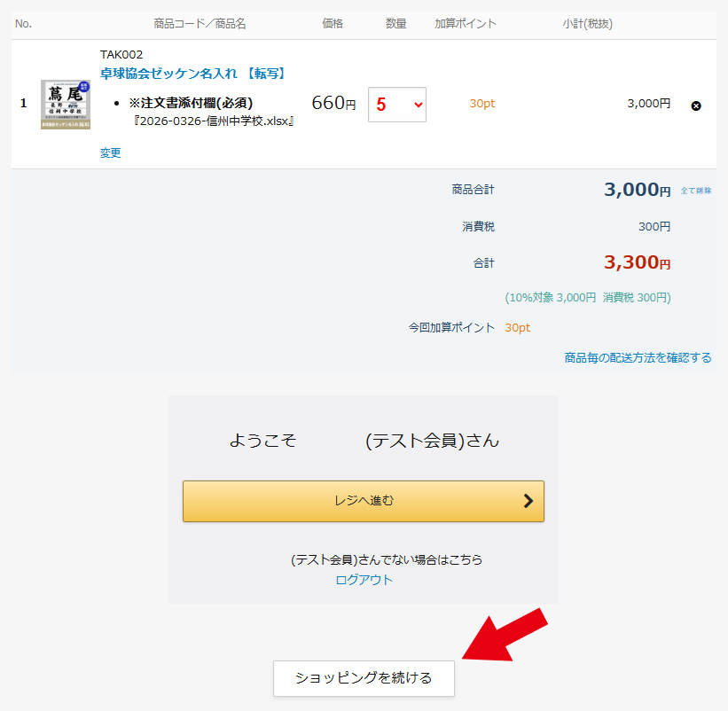Screen dimensions: 728x711
Task: Click the 全て削除 link beside the subtotal
Action: (x=695, y=191)
